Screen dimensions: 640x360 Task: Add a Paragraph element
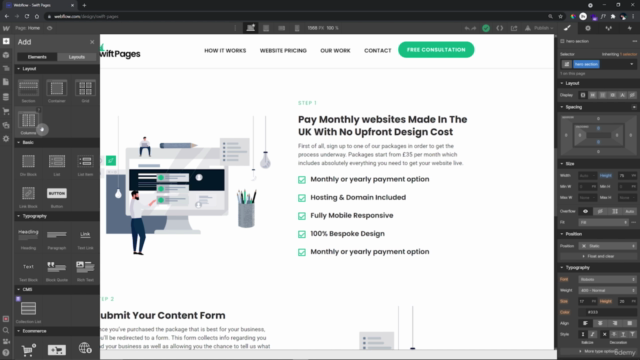pos(57,238)
